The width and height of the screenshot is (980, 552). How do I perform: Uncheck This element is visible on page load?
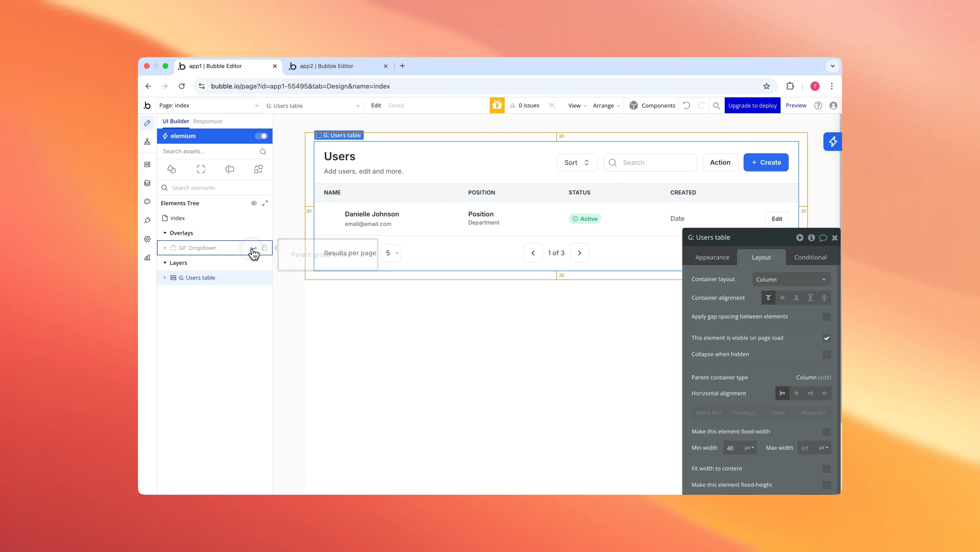pos(826,338)
